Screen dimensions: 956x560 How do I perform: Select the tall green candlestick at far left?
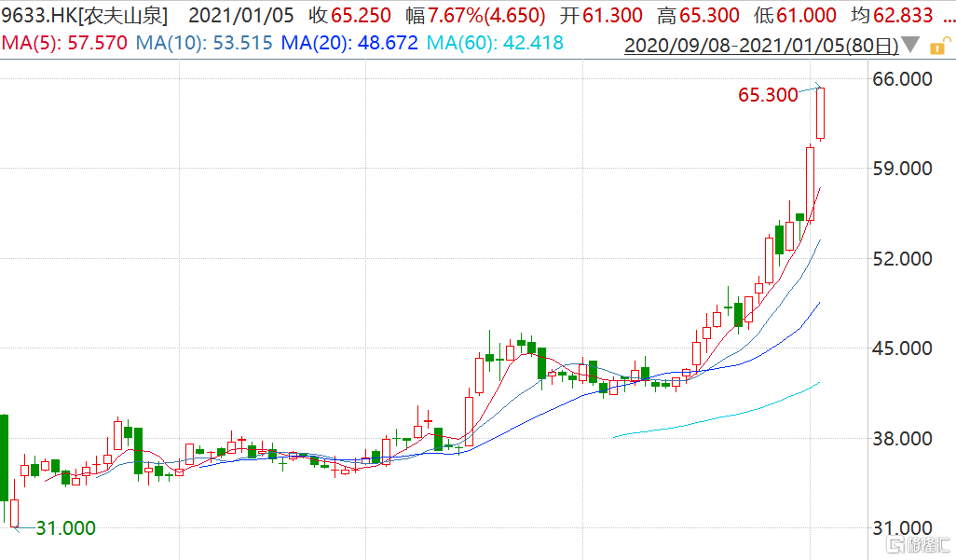4,457
